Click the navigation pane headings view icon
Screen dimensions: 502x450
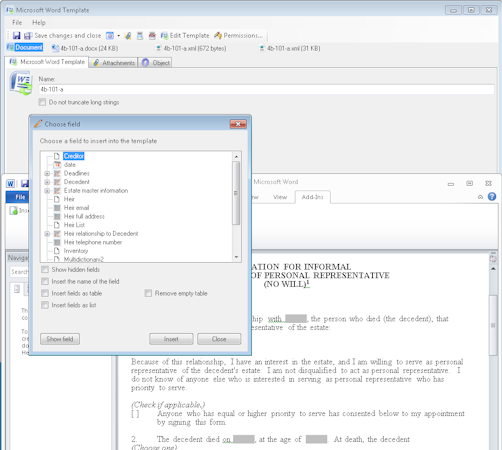coord(17,289)
